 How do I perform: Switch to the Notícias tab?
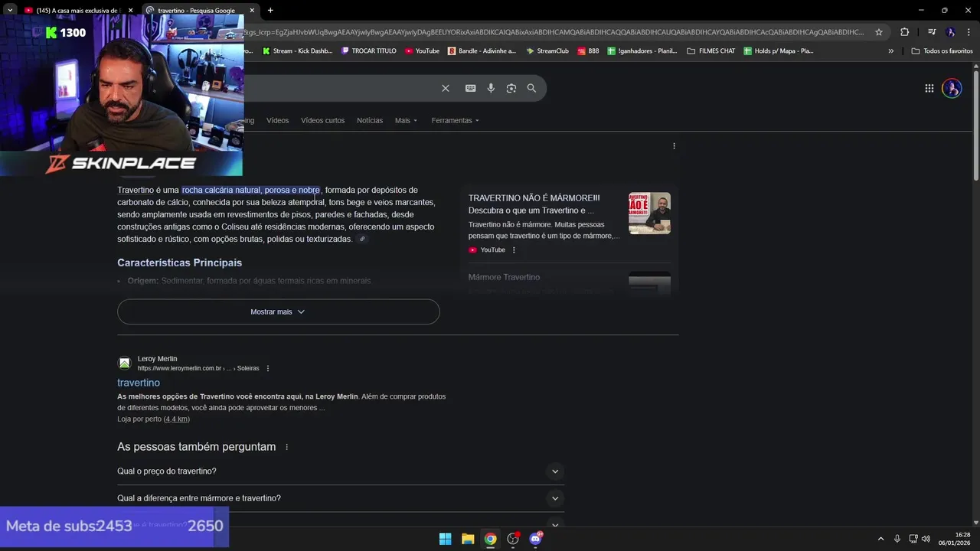pos(370,120)
